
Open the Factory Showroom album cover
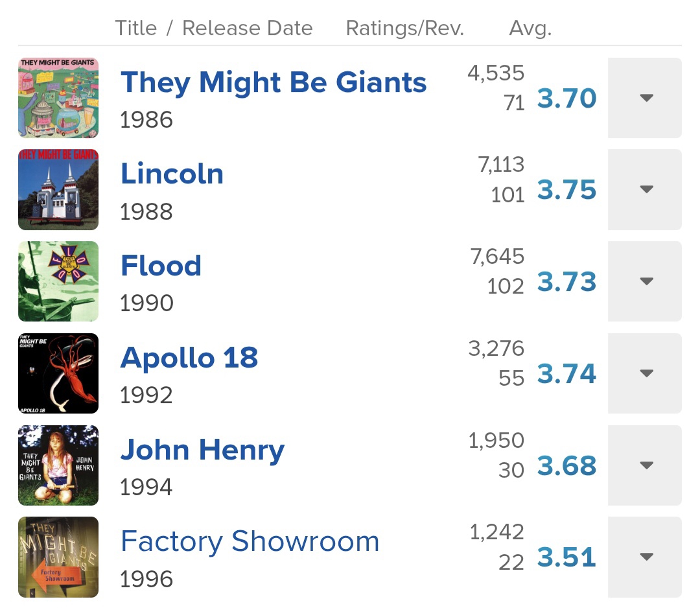coord(58,557)
